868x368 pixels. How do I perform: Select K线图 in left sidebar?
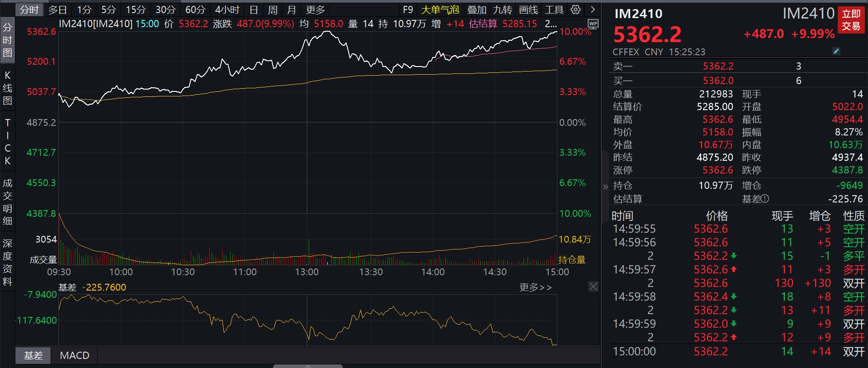(x=7, y=88)
